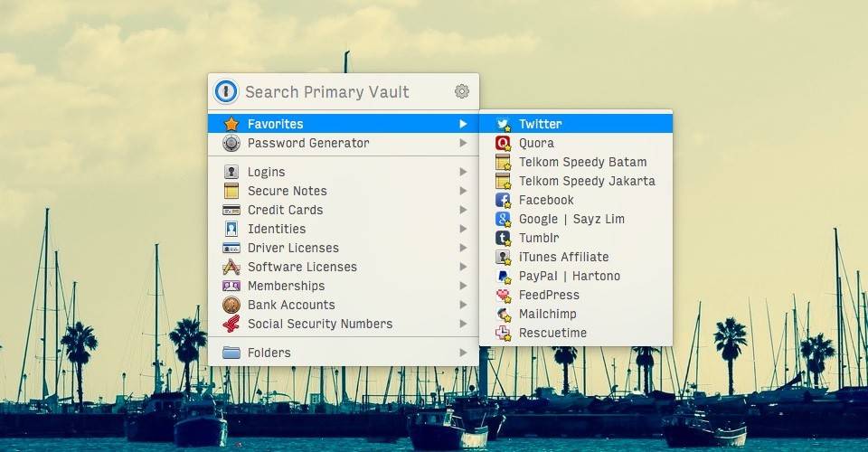Click the Telkom Speedy Batam text
Image resolution: width=868 pixels, height=452 pixels.
(x=583, y=162)
